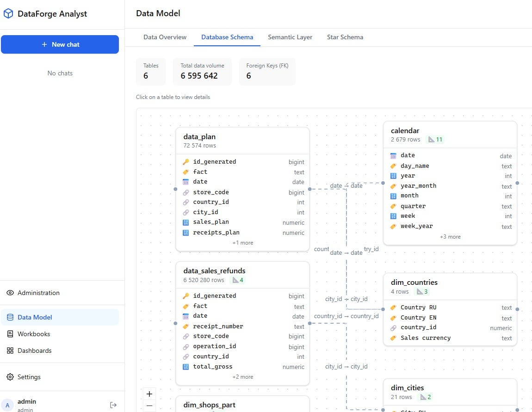The height and width of the screenshot is (412, 532).
Task: Select the dim_shops_part table title
Action: [x=209, y=405]
